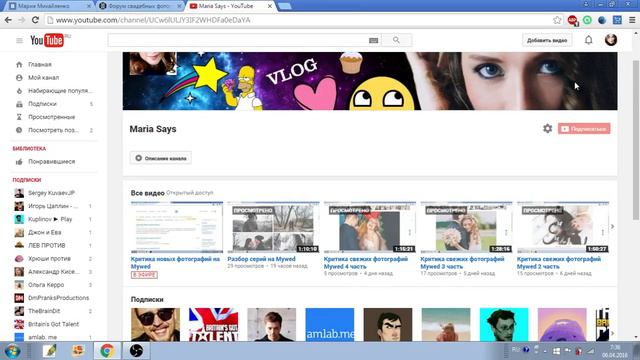This screenshot has height=360, width=640.
Task: Click the search magnifier button
Action: [x=396, y=40]
